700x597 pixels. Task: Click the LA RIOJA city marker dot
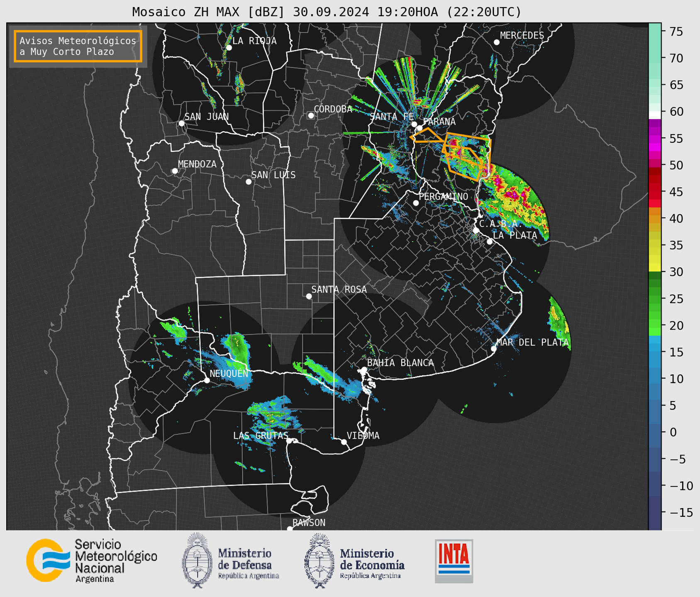(x=229, y=48)
